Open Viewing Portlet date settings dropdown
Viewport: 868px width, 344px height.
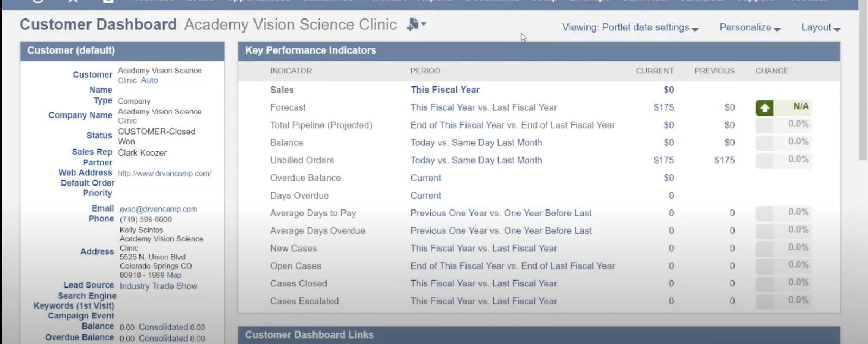click(630, 28)
